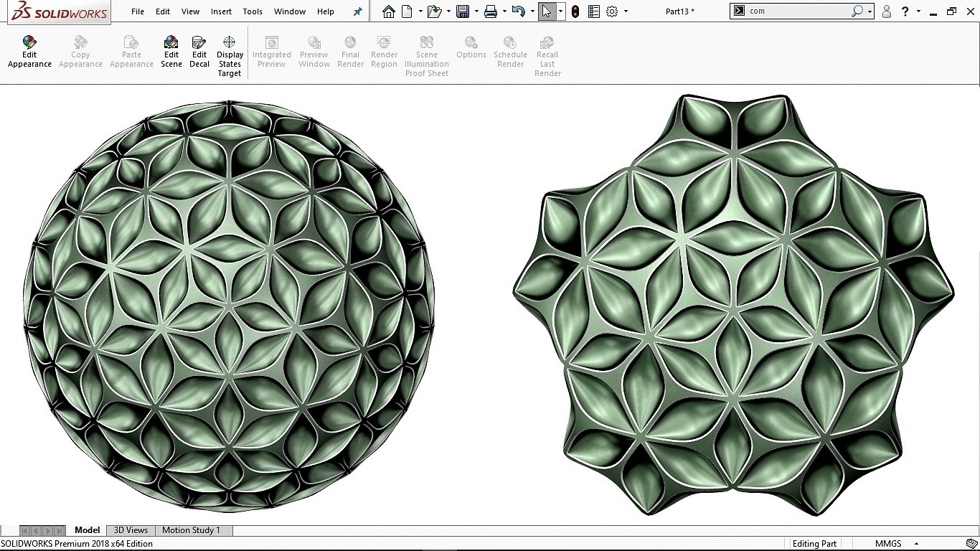Expand the search type dropdown arrow
The height and width of the screenshot is (551, 980).
click(x=870, y=11)
